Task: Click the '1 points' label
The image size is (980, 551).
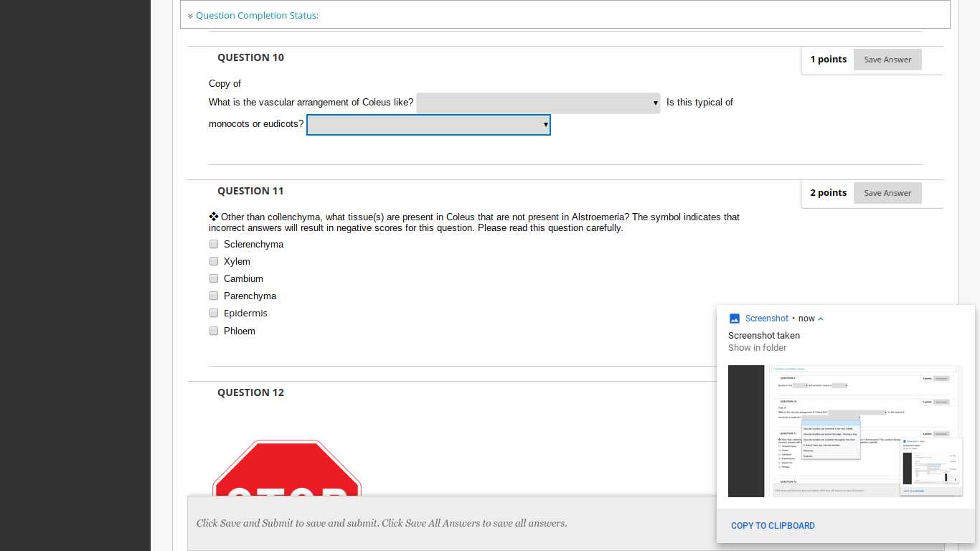Action: coord(829,60)
